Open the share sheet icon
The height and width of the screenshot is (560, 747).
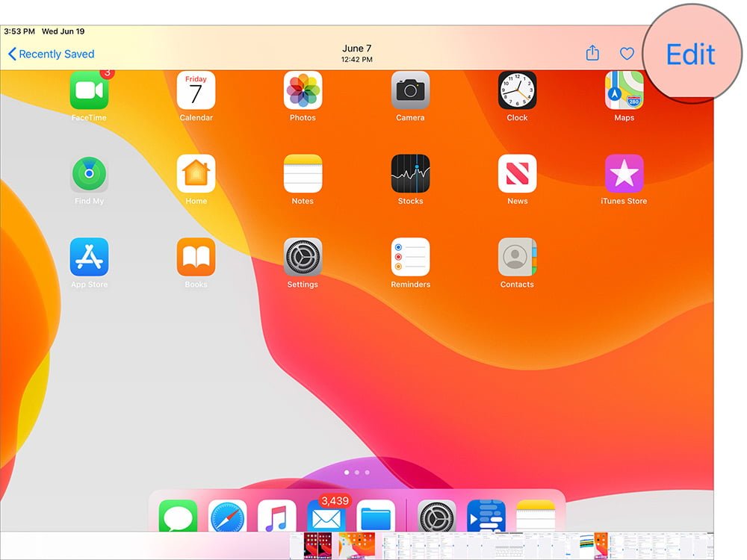[592, 53]
